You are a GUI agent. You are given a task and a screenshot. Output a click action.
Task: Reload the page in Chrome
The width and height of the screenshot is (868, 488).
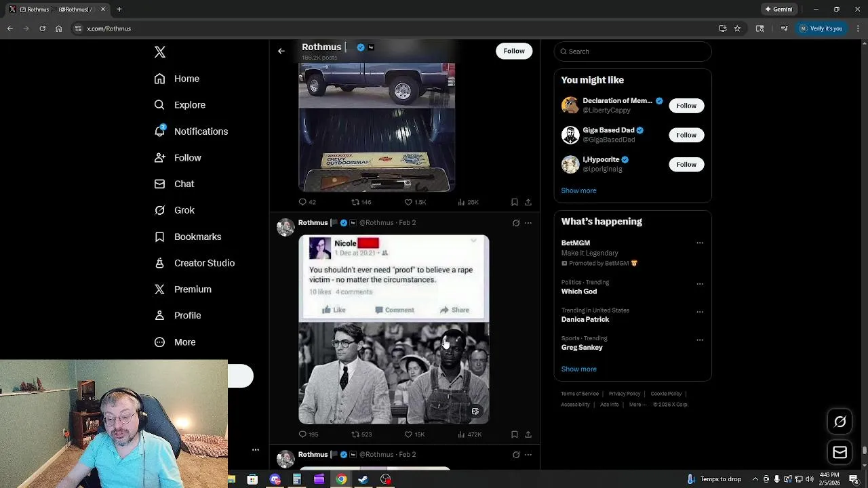pos(42,28)
